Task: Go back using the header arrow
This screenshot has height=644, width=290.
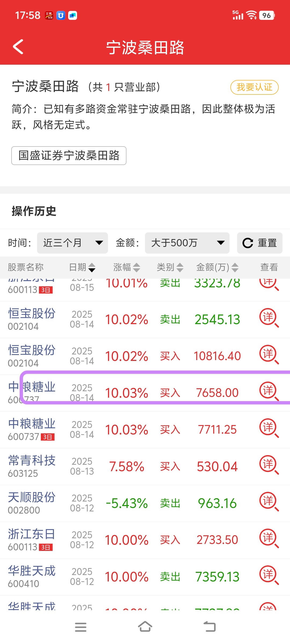Action: click(18, 47)
